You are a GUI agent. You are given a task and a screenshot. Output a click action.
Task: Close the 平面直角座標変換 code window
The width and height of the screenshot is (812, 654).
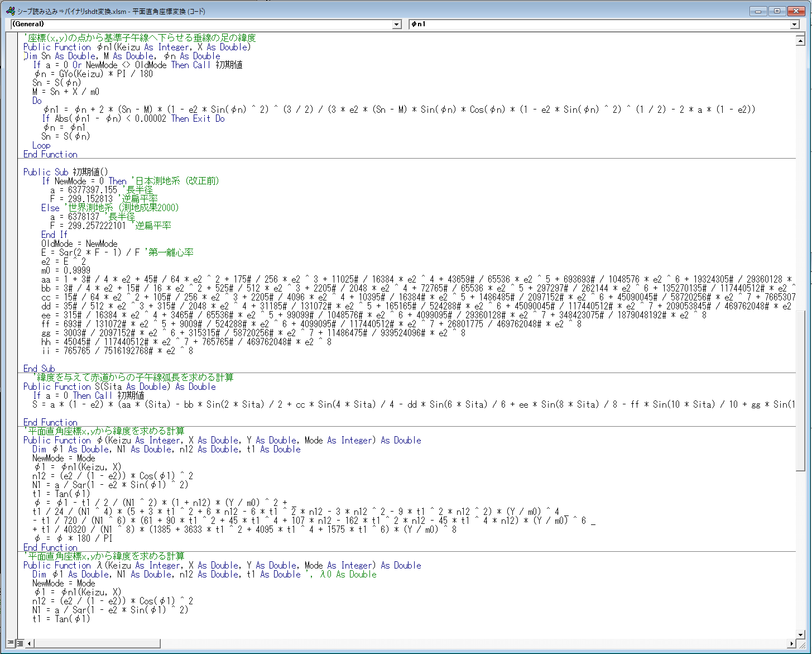795,11
